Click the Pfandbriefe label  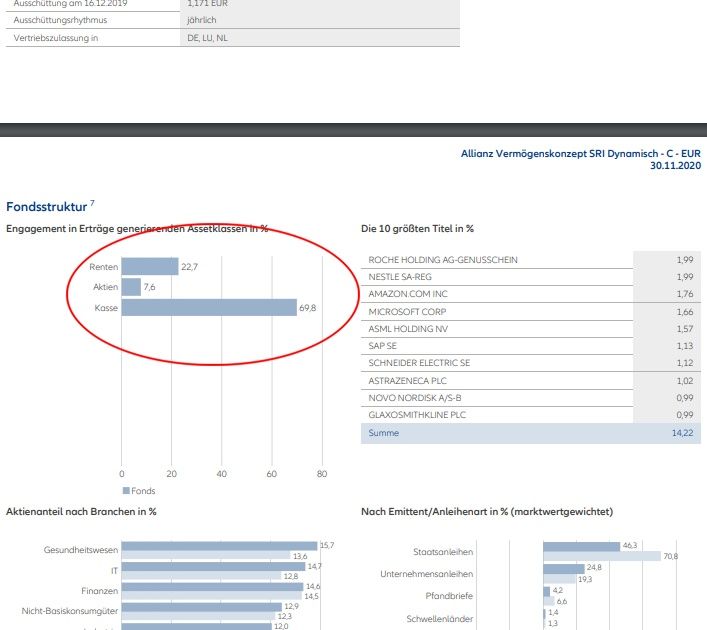(x=449, y=596)
